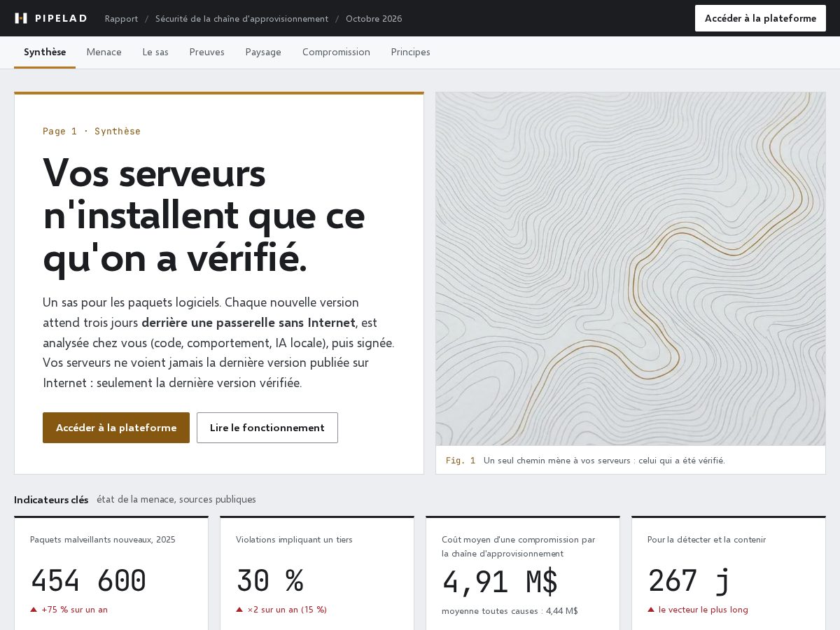Click 'Coût moyen d'une compromission' card label
This screenshot has height=630, width=840.
click(519, 547)
